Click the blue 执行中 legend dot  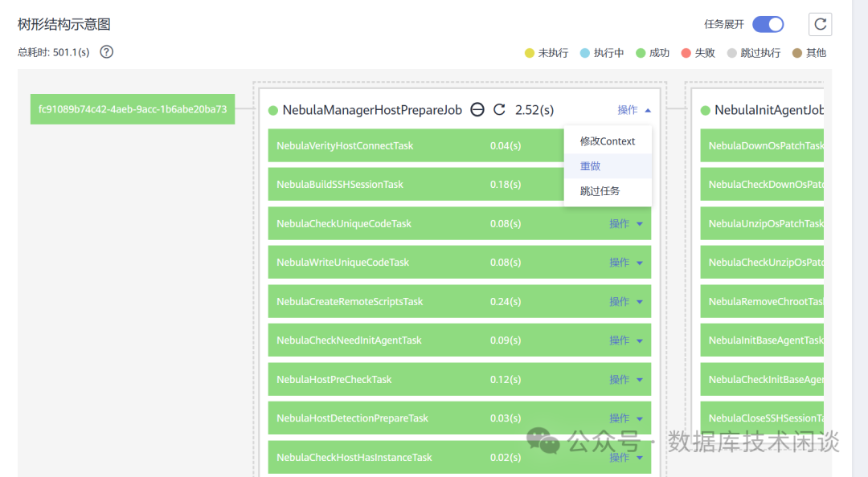(x=584, y=53)
